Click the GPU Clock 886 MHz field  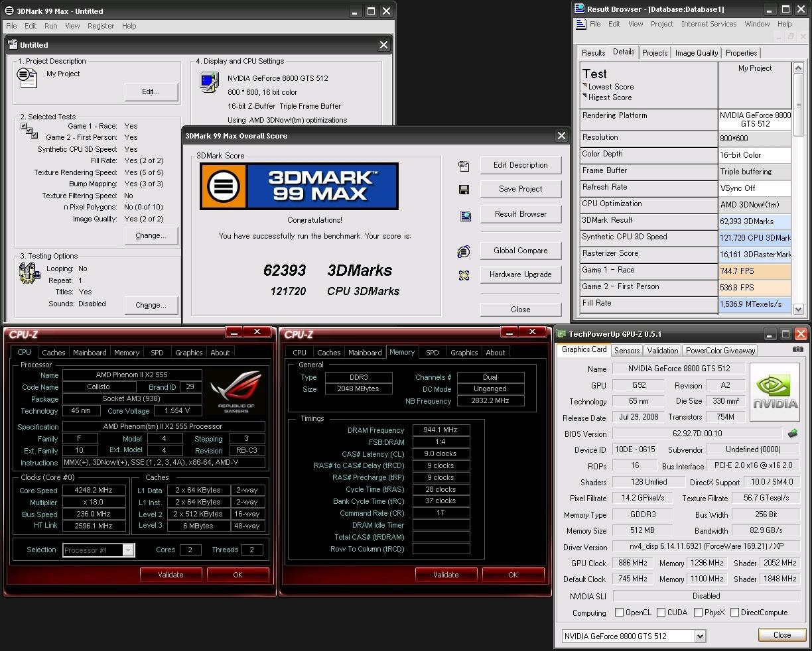tap(633, 563)
